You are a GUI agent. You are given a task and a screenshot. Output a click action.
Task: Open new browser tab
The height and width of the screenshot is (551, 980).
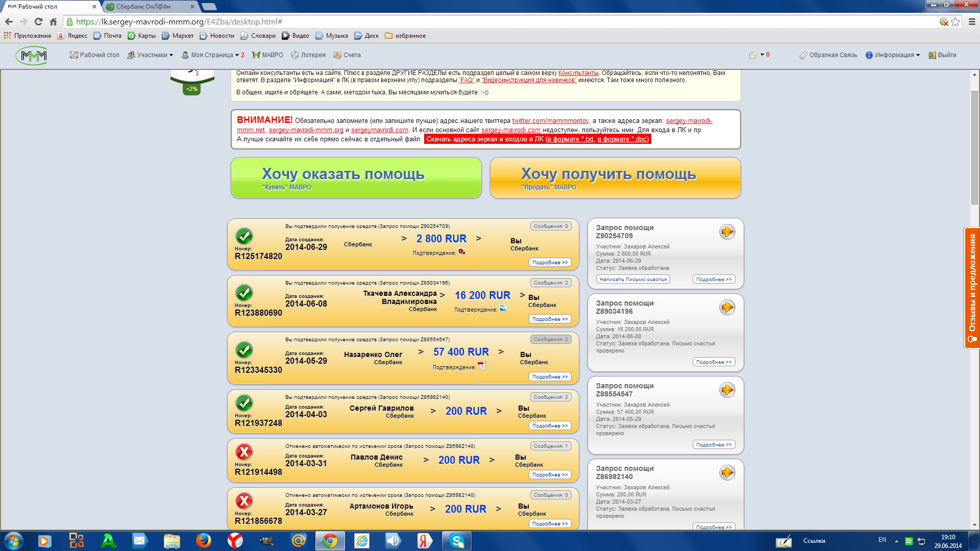(209, 7)
